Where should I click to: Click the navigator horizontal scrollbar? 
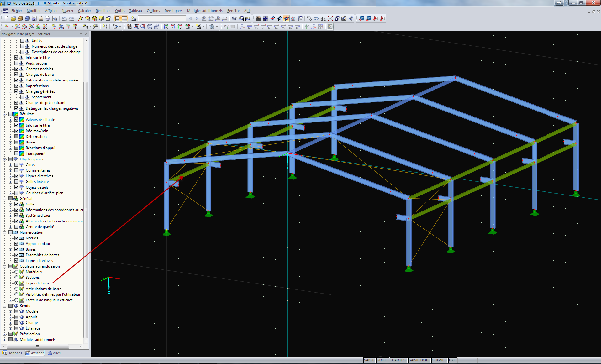point(38,346)
